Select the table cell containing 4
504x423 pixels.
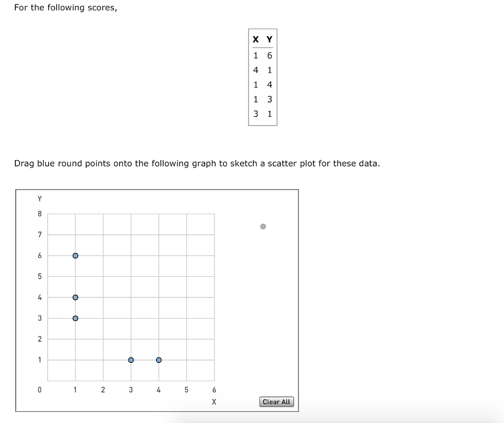pyautogui.click(x=269, y=85)
